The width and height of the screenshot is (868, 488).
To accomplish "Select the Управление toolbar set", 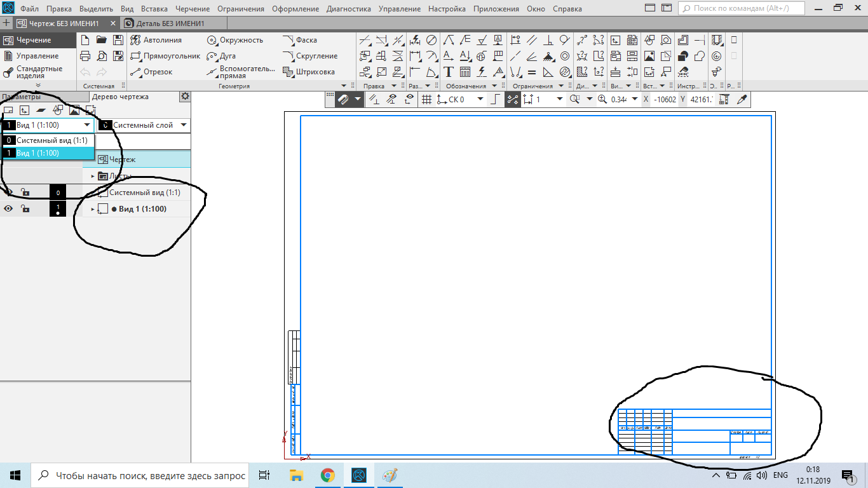I will pyautogui.click(x=37, y=56).
